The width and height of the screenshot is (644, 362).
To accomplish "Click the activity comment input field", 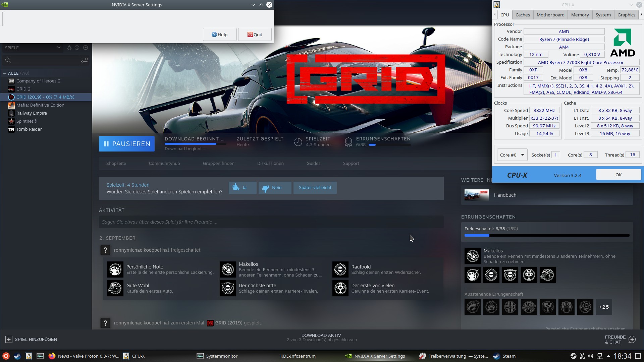I will point(271,222).
